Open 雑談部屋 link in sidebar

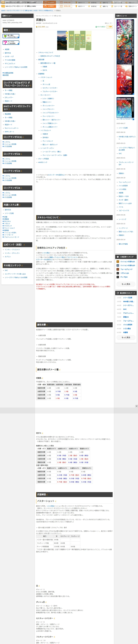[5, 75]
